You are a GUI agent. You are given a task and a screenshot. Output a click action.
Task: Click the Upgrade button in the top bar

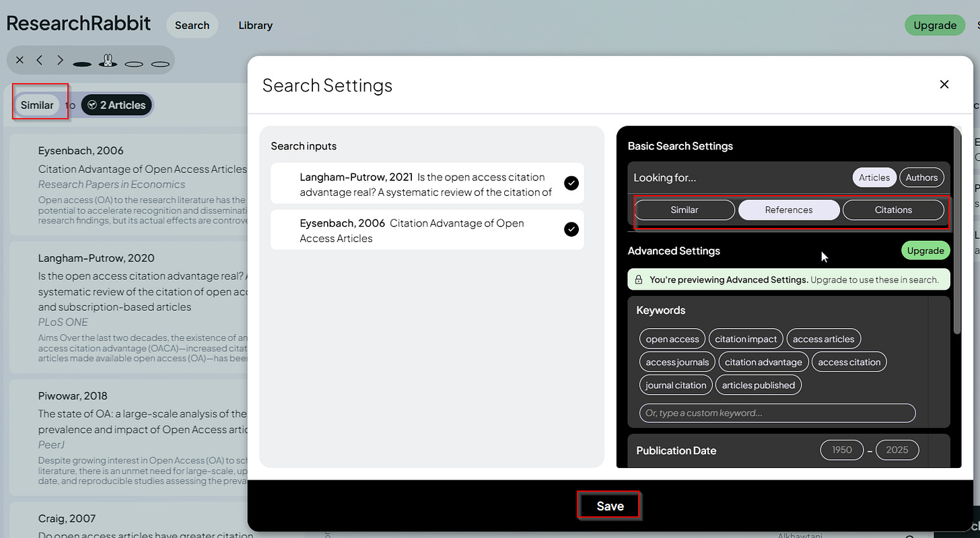935,26
